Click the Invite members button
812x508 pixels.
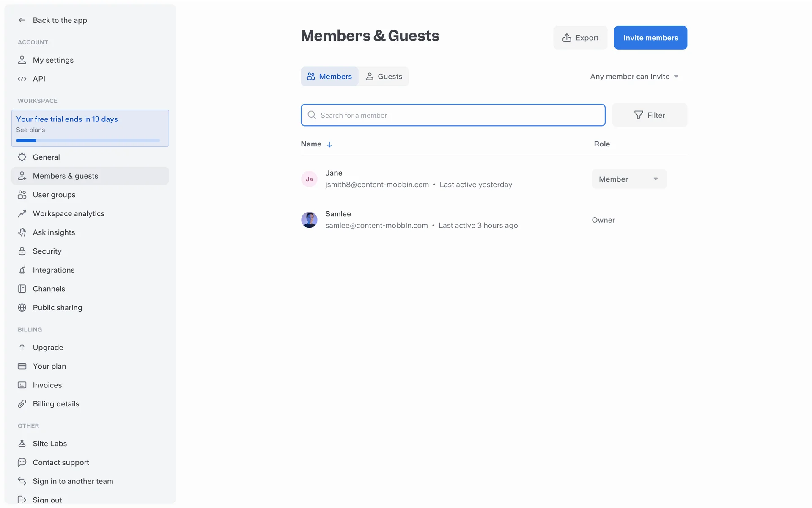[x=650, y=38]
